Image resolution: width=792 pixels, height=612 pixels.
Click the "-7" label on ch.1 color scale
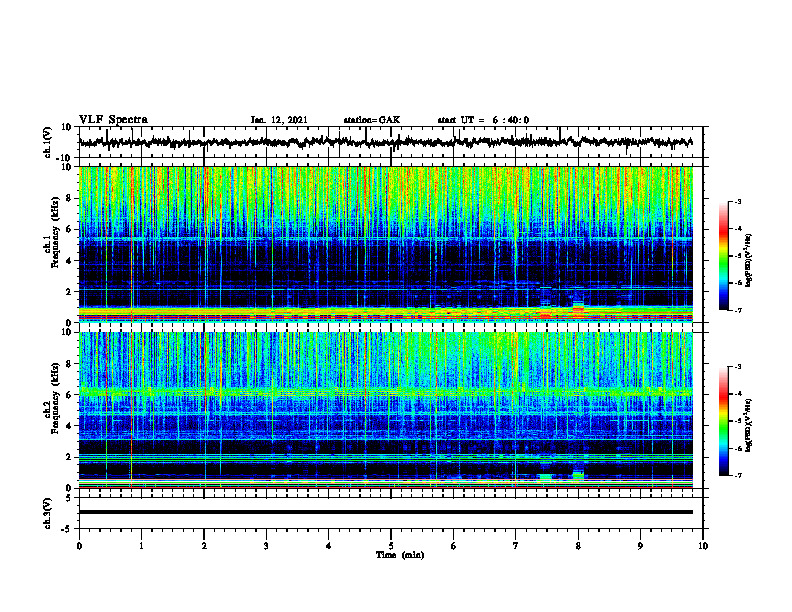pos(738,310)
